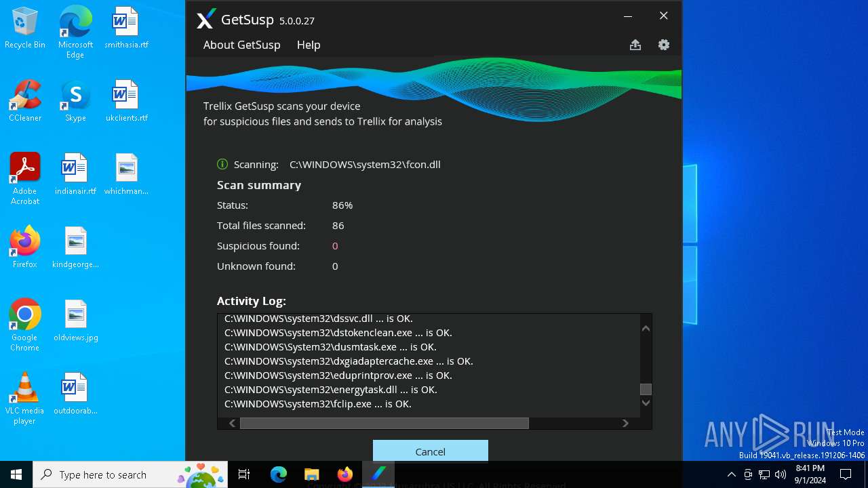The image size is (868, 488).
Task: Launch Firefox from the taskbar
Action: point(345,474)
